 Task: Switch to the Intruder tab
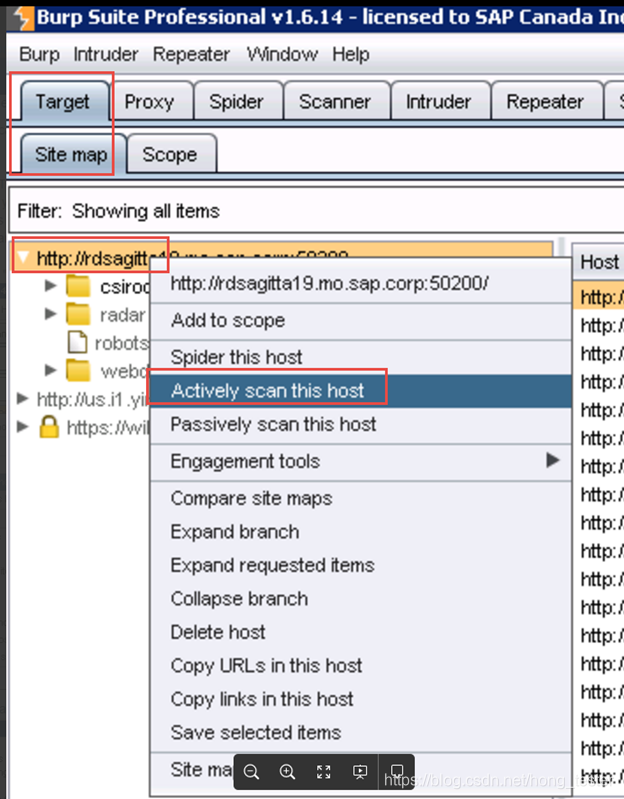pos(438,101)
